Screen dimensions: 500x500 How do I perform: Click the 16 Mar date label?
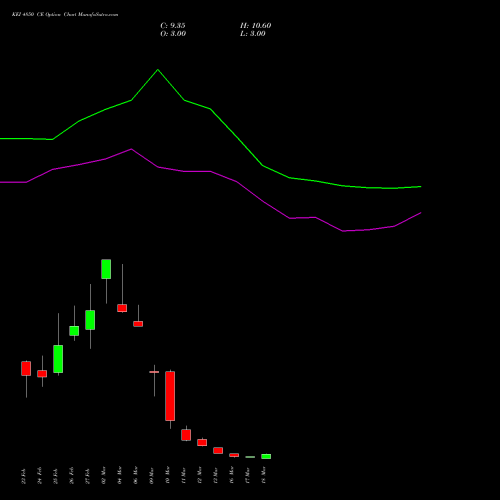click(232, 475)
